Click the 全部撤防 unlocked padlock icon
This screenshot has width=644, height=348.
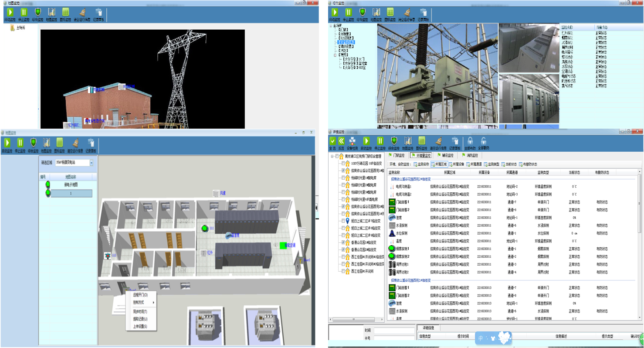(483, 141)
